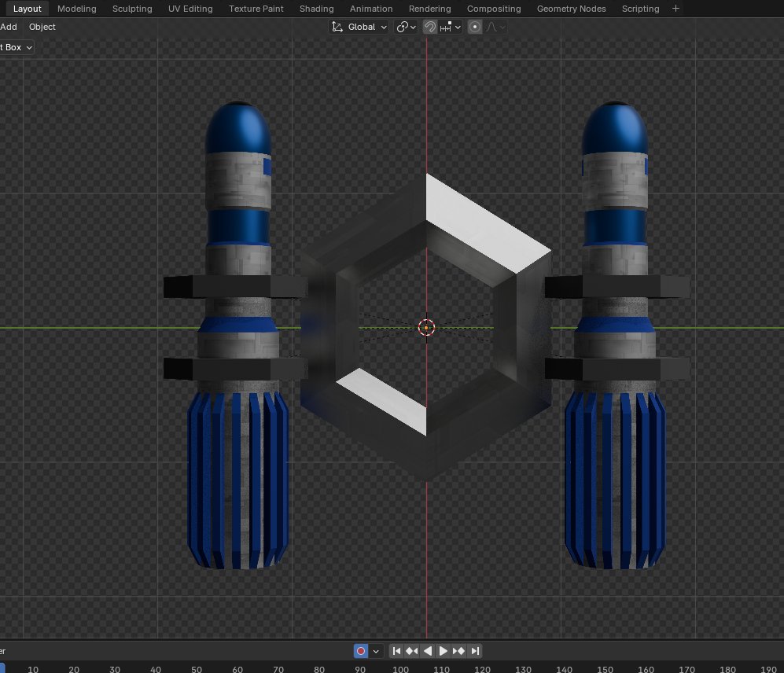Click the 3D cursor at viewport center
The image size is (784, 673).
426,328
